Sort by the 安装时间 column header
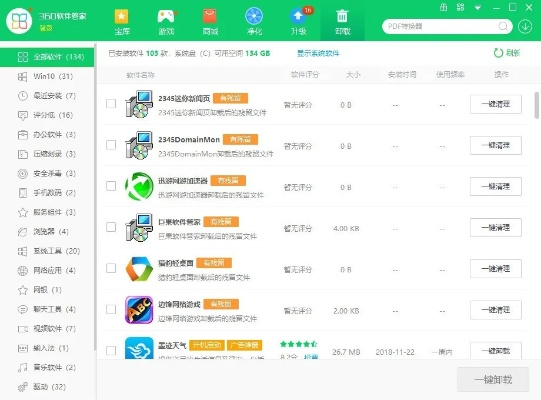Image resolution: width=541 pixels, height=400 pixels. (402, 75)
